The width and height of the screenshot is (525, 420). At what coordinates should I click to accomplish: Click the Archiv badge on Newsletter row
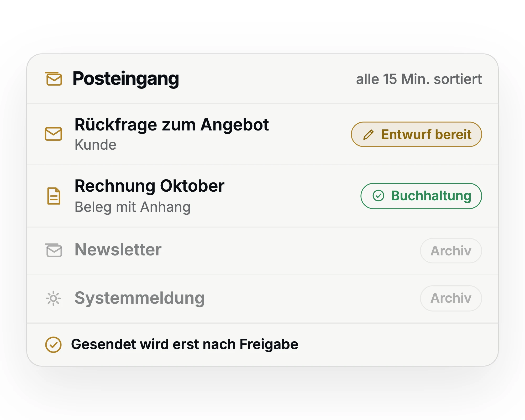(451, 251)
